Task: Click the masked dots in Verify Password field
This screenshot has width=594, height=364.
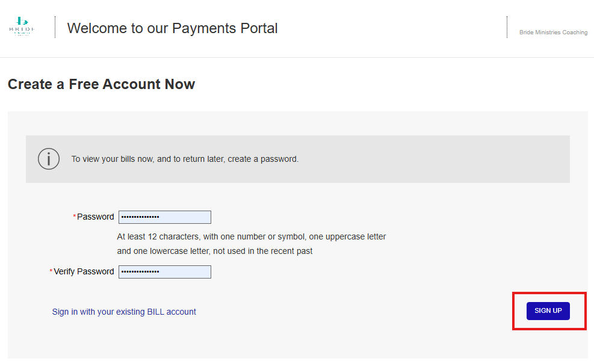Action: (x=140, y=272)
